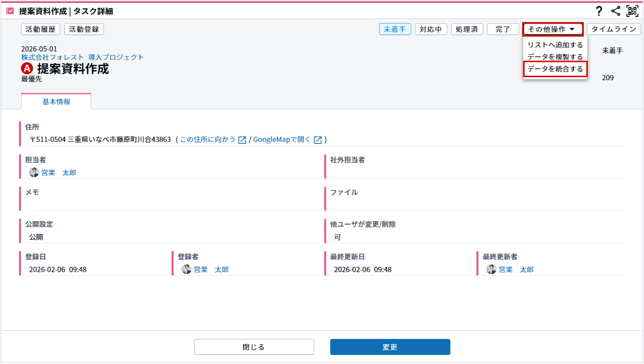Set status to 未着手
The height and width of the screenshot is (364, 644).
pos(395,29)
